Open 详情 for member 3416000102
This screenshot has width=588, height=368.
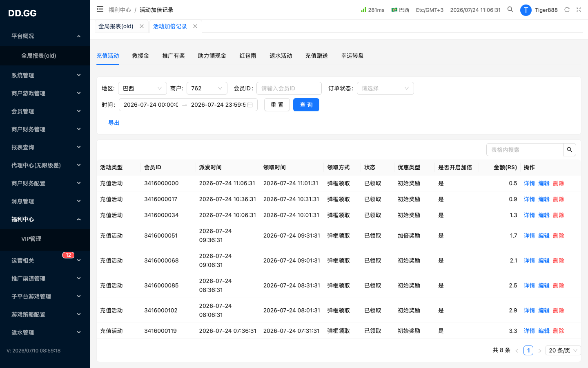click(529, 310)
